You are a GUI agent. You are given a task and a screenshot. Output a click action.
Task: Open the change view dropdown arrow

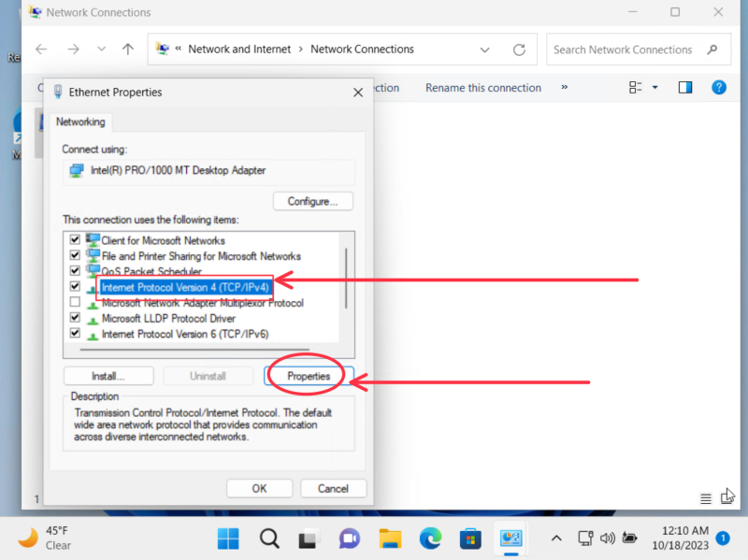[x=654, y=87]
